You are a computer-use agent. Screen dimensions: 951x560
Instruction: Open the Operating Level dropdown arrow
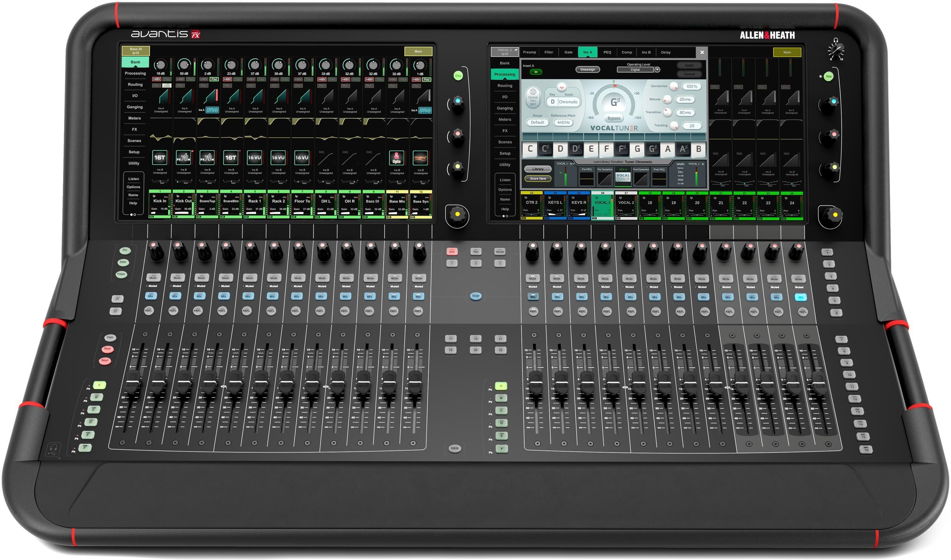pos(657,70)
